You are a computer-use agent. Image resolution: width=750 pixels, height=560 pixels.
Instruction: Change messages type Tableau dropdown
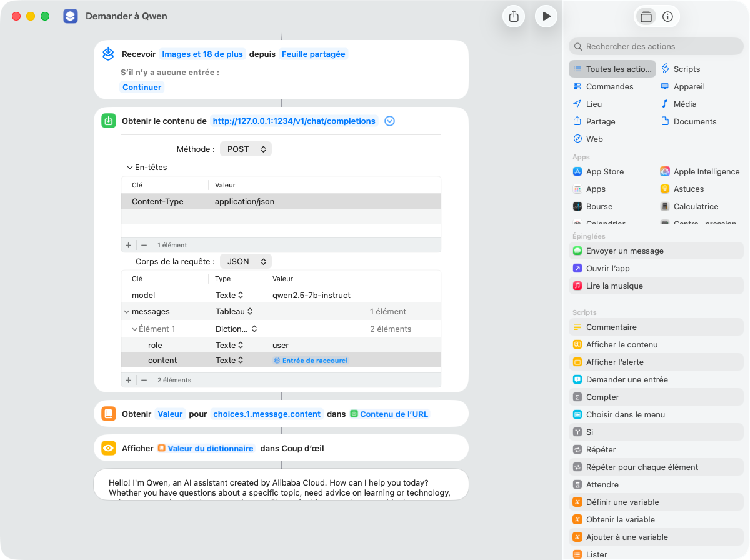tap(234, 311)
